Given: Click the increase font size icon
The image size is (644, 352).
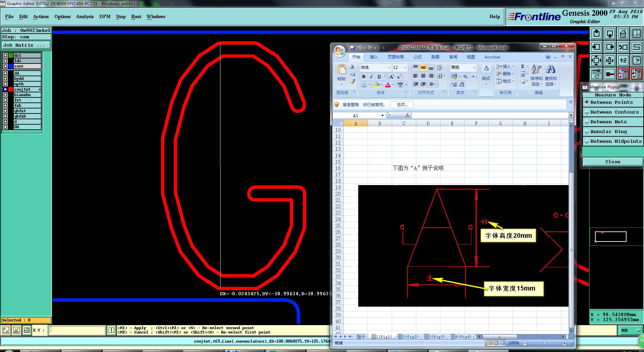Looking at the screenshot, I should tap(391, 77).
